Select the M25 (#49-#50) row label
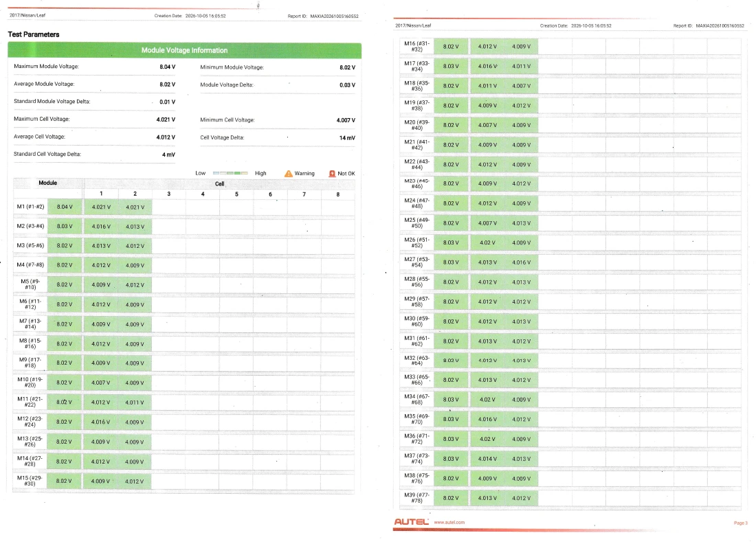 [416, 223]
